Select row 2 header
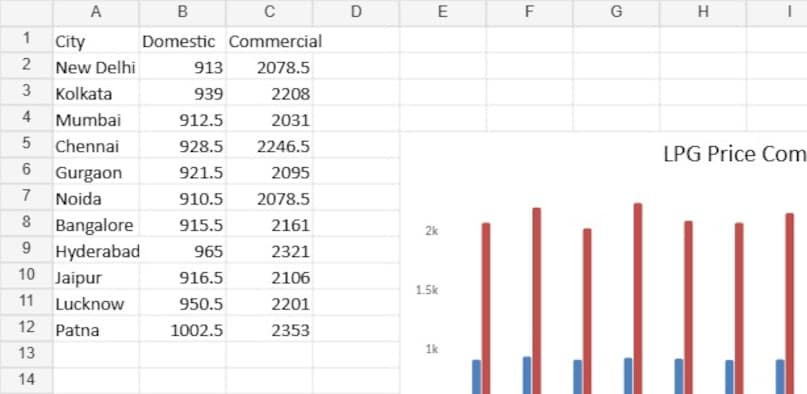Screen dimensions: 807x394 coord(26,66)
